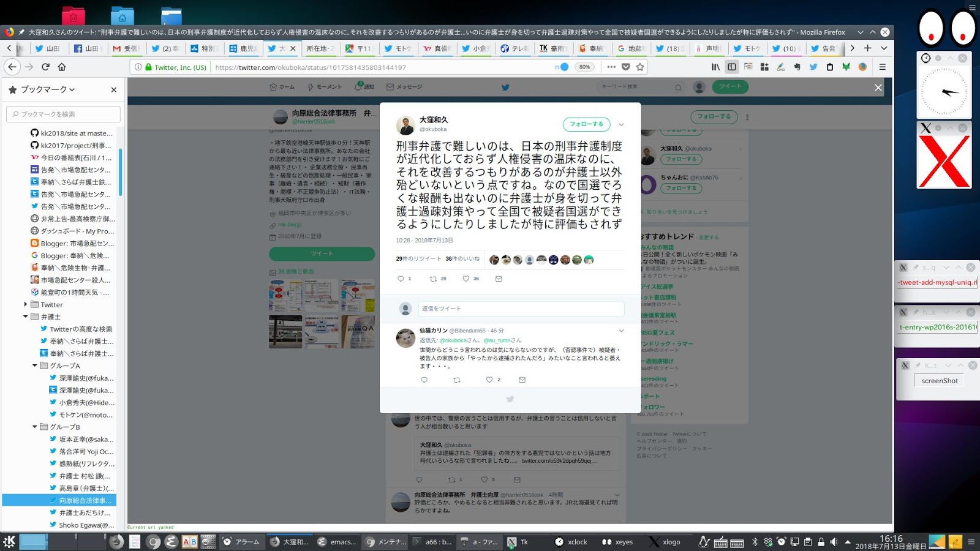Retweet the main tweet (29)
Viewport: 980px width, 551px height.
[x=434, y=279]
